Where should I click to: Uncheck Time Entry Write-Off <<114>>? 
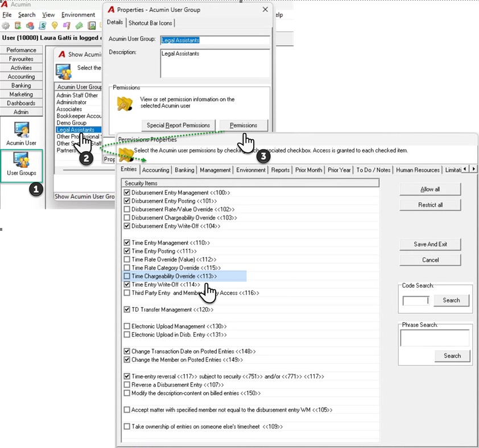127,285
